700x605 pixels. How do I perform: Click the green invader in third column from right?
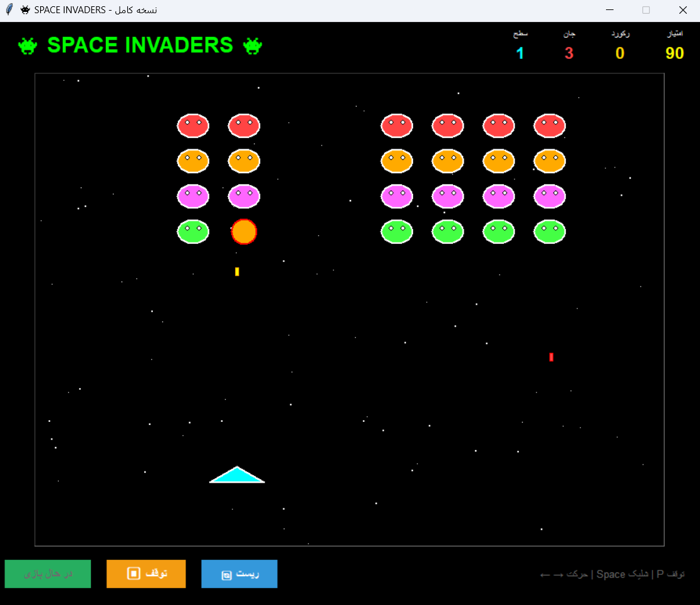(448, 231)
